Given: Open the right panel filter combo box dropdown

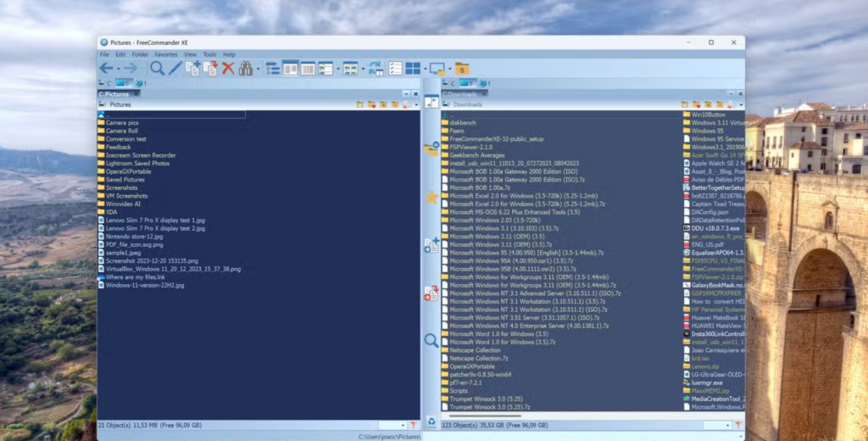Looking at the screenshot, I should click(727, 425).
